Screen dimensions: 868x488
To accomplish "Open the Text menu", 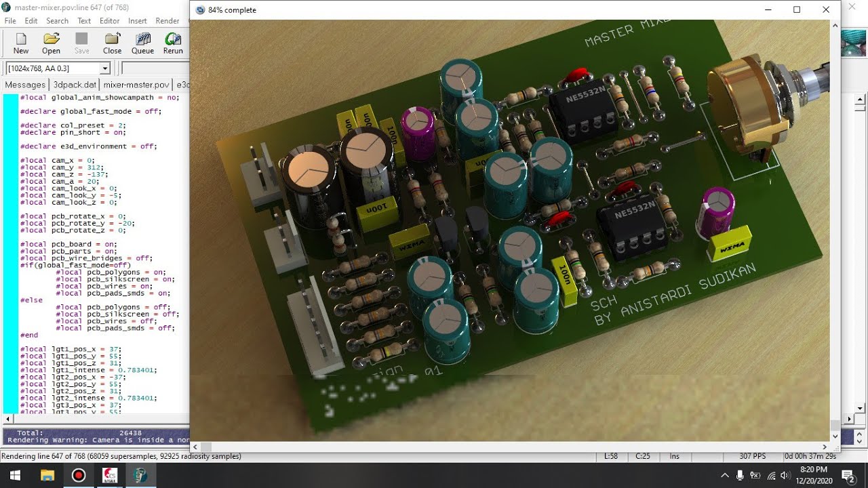I will [84, 21].
